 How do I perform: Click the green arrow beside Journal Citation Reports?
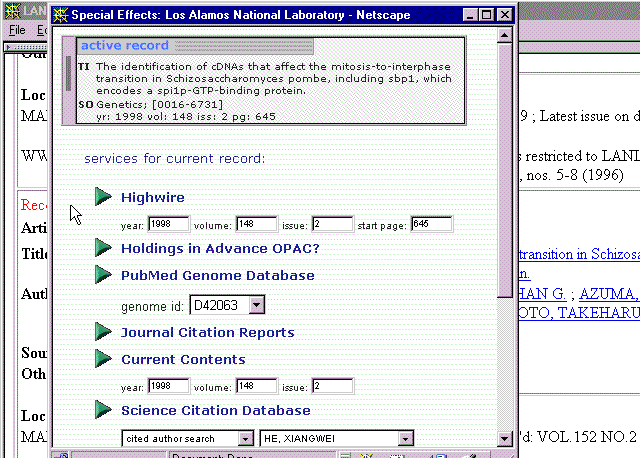103,332
